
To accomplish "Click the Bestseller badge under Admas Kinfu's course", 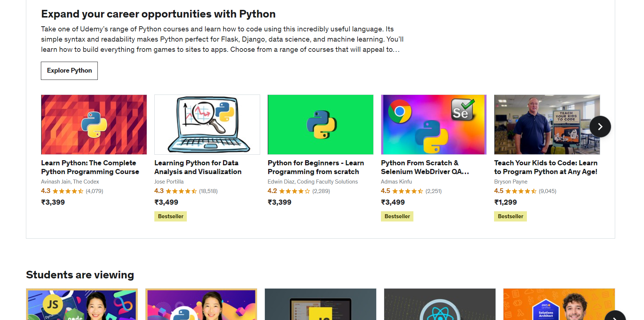I will 397,216.
